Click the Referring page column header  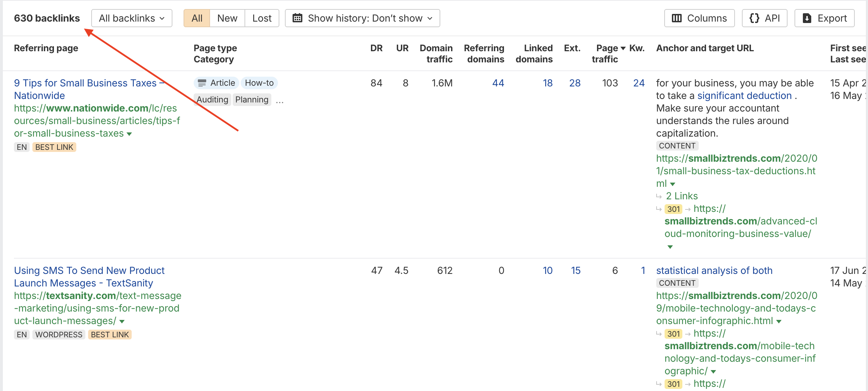(46, 48)
